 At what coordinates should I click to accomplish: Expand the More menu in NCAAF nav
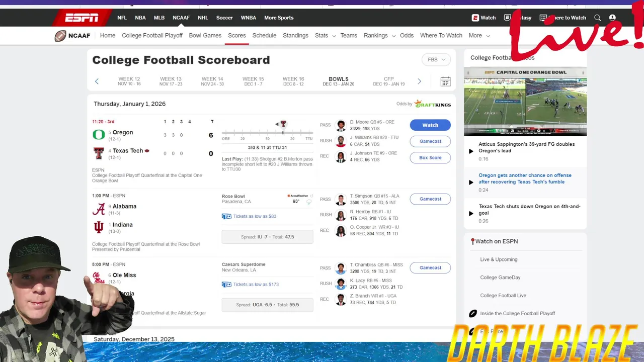point(479,36)
